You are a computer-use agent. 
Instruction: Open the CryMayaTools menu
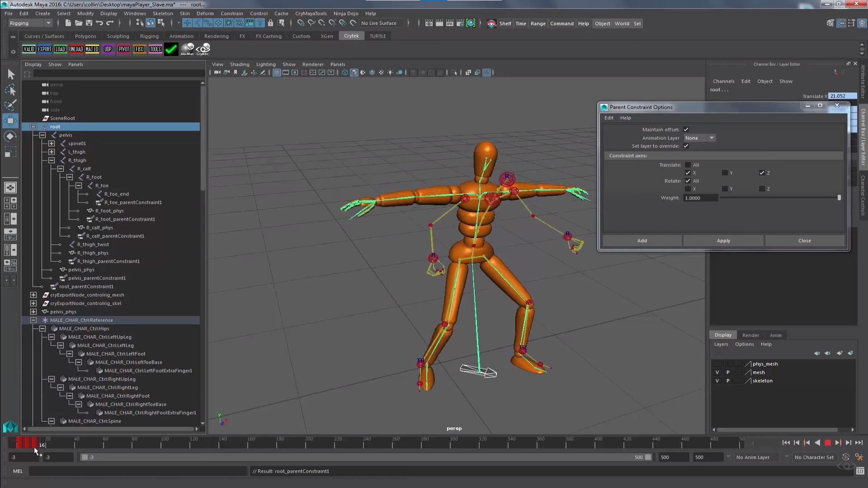[x=311, y=13]
